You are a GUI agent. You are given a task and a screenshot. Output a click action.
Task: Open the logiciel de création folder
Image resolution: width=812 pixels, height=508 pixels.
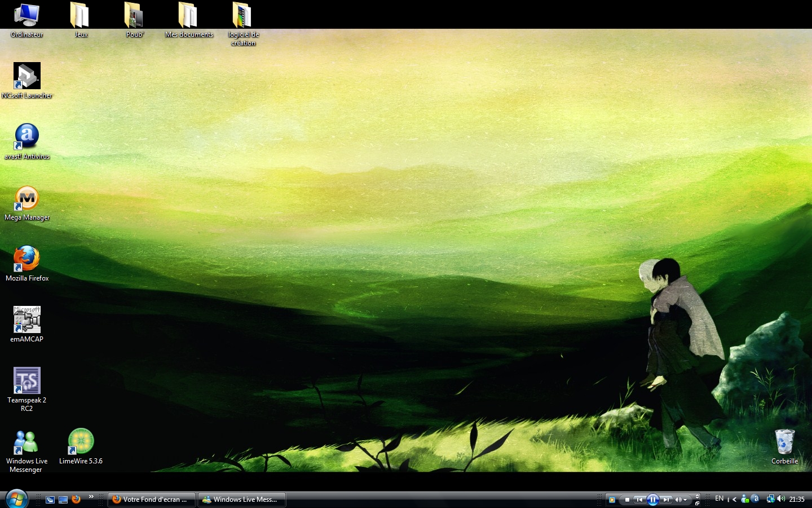[243, 24]
